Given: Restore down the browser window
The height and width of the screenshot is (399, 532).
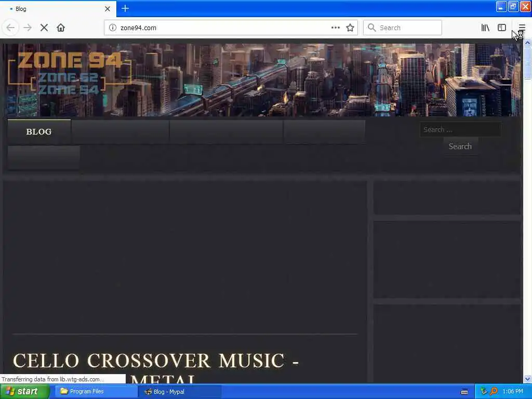Looking at the screenshot, I should (513, 7).
